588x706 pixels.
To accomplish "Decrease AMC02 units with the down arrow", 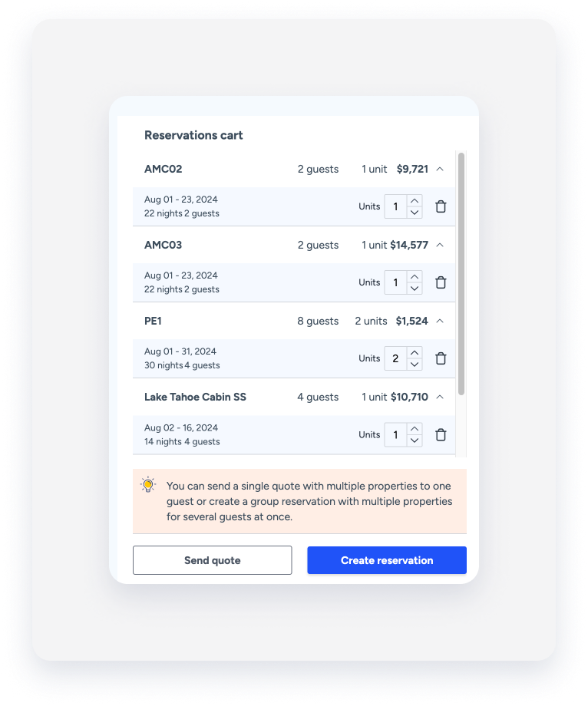I will [414, 211].
